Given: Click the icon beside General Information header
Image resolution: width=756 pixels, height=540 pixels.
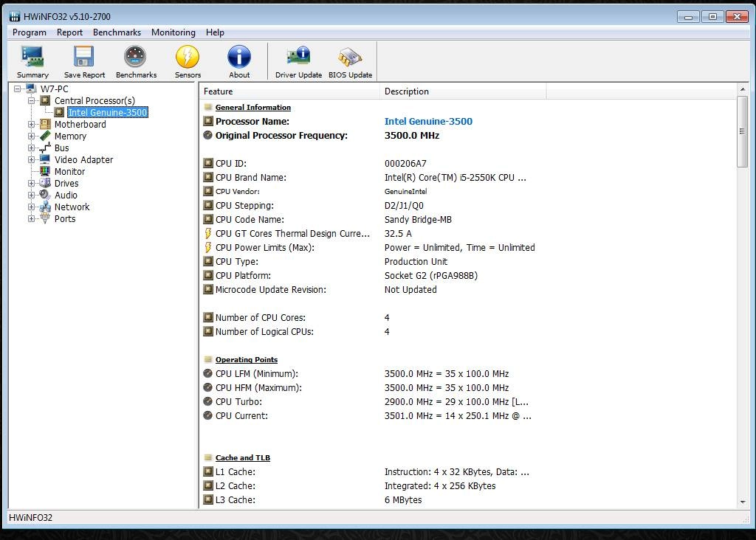Looking at the screenshot, I should (207, 108).
